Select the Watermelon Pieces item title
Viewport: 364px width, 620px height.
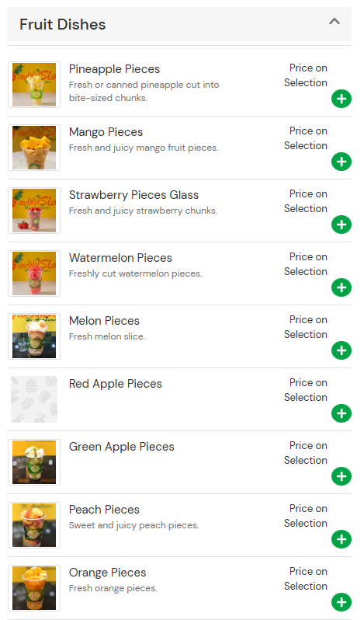[120, 258]
